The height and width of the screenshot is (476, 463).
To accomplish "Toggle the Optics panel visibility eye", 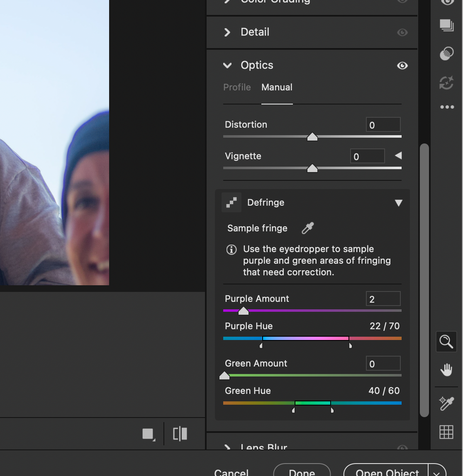I will pos(402,66).
